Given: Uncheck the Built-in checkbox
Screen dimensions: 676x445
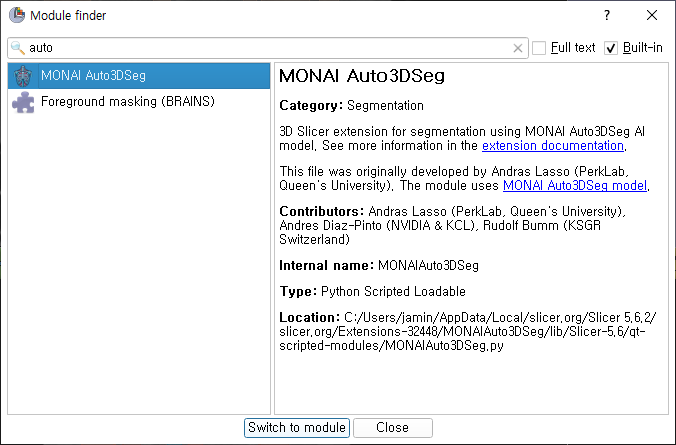Looking at the screenshot, I should pyautogui.click(x=611, y=48).
